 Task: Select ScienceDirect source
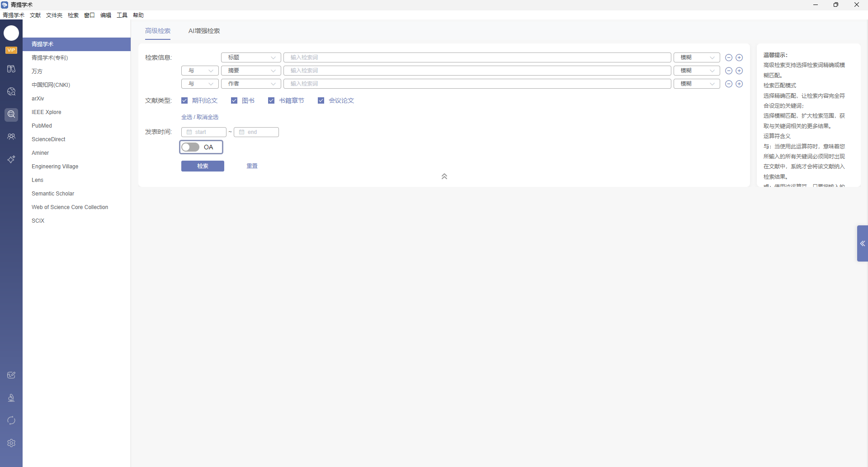(x=77, y=139)
